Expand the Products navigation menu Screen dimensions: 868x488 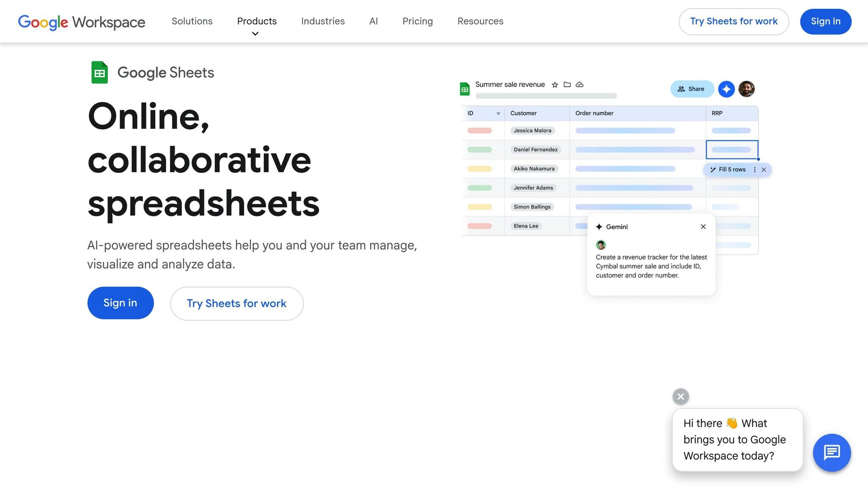[256, 21]
